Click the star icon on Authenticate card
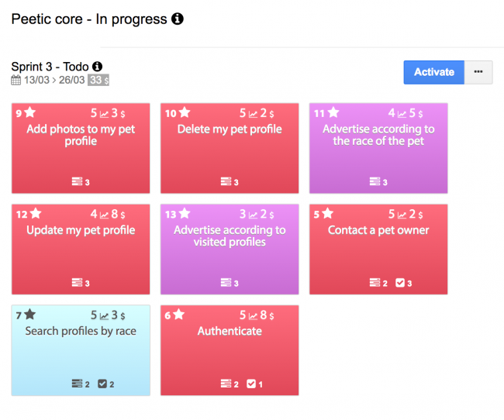The height and width of the screenshot is (420, 504). click(178, 315)
